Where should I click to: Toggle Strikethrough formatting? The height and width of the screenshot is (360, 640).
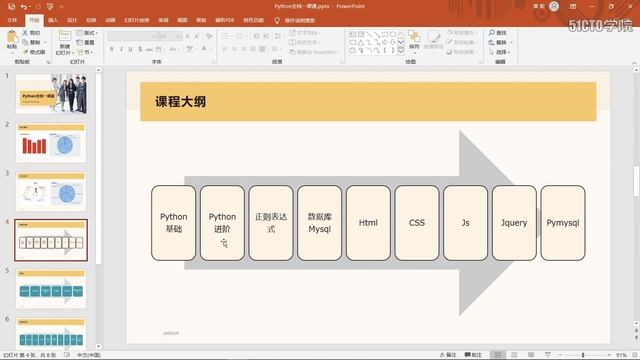tap(149, 49)
